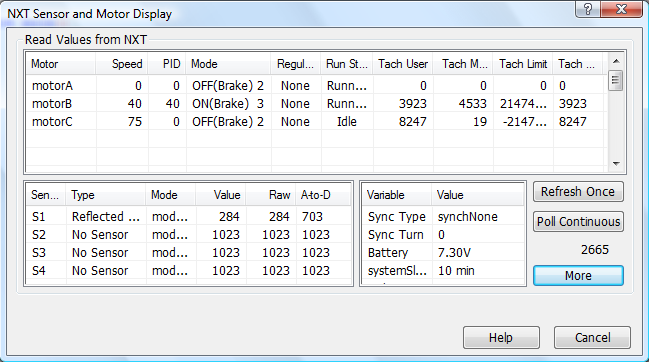Viewport: 649px width, 362px height.
Task: Select the S1 sensor row
Action: click(x=189, y=216)
